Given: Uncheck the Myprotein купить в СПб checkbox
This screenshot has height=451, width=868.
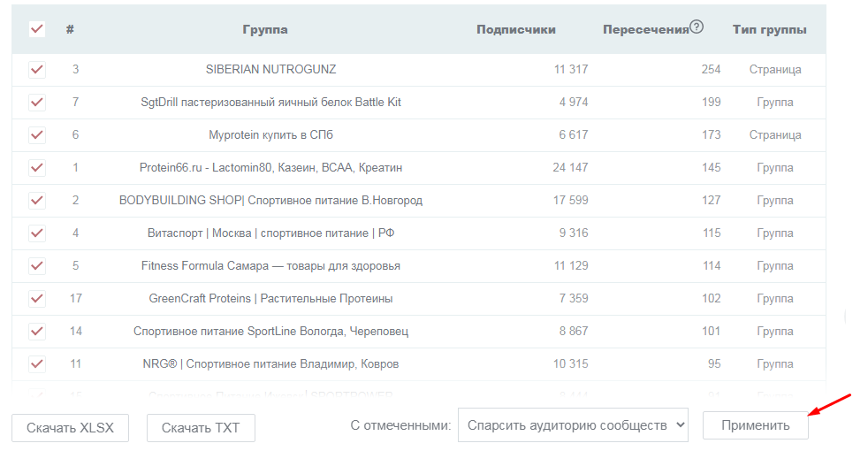Looking at the screenshot, I should tap(37, 135).
